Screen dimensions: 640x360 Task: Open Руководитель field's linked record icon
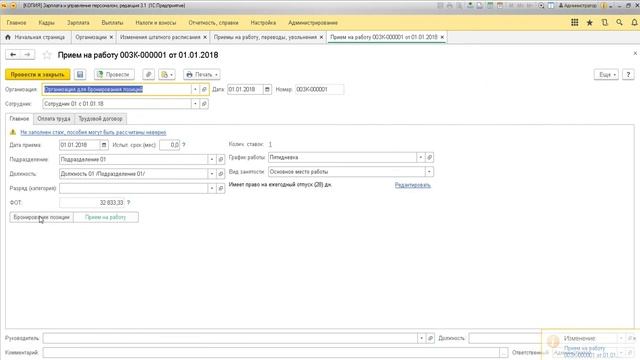click(x=430, y=338)
